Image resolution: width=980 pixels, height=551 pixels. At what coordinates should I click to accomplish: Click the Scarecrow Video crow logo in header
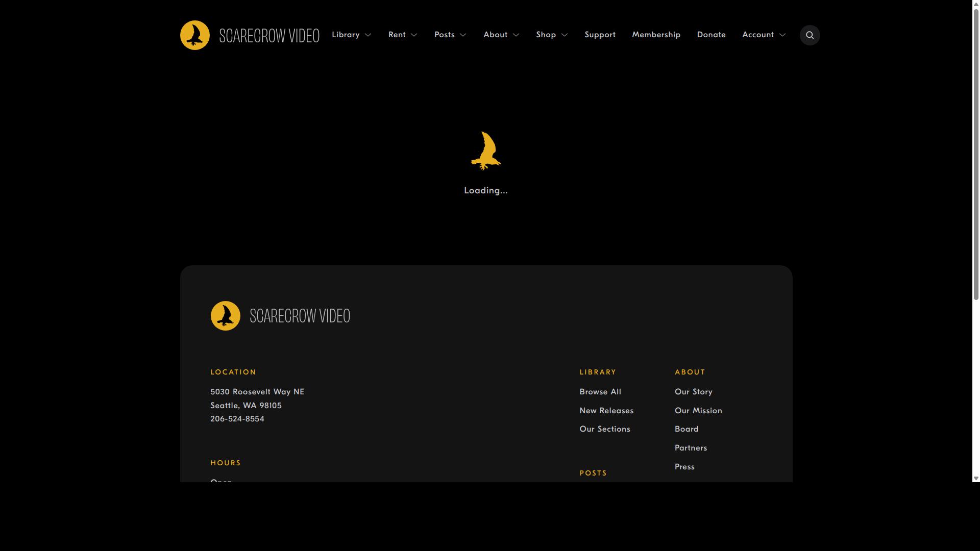pos(195,35)
